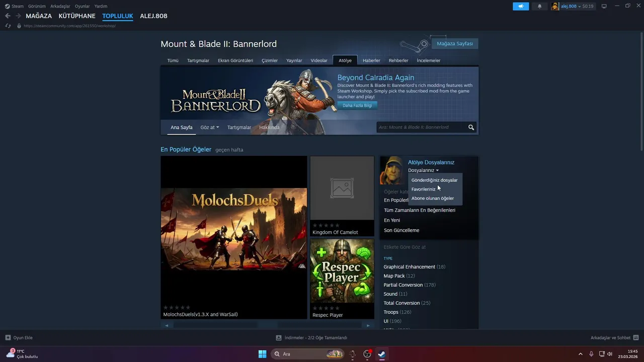644x362 pixels.
Task: Reload the page with the refresh icon
Action: [8, 26]
